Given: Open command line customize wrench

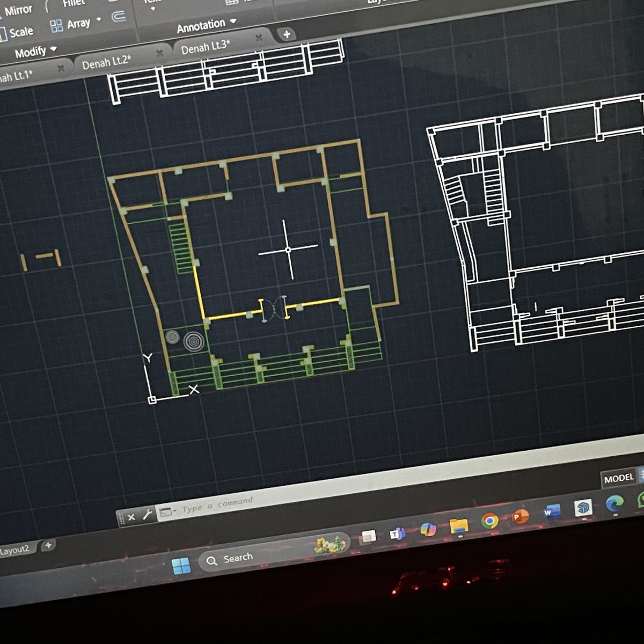Looking at the screenshot, I should pos(148,515).
